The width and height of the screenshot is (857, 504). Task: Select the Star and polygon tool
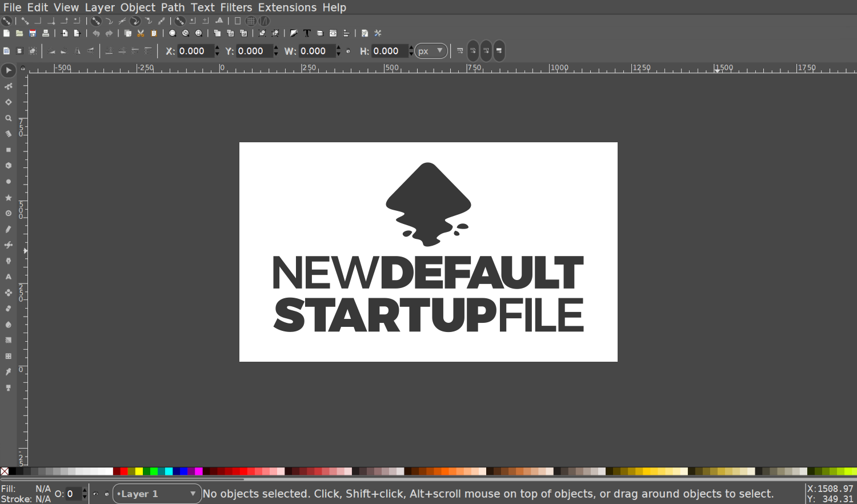8,198
